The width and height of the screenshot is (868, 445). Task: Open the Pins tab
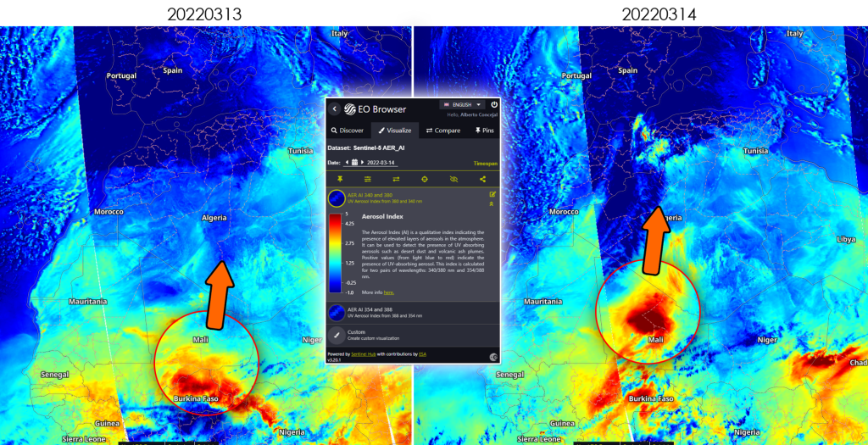[x=483, y=131]
